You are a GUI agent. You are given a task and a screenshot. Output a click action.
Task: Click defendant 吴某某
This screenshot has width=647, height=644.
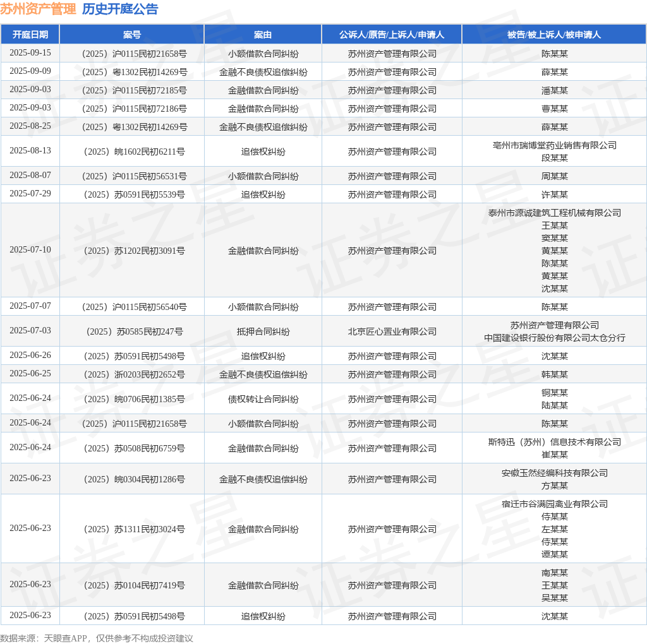[x=555, y=598]
